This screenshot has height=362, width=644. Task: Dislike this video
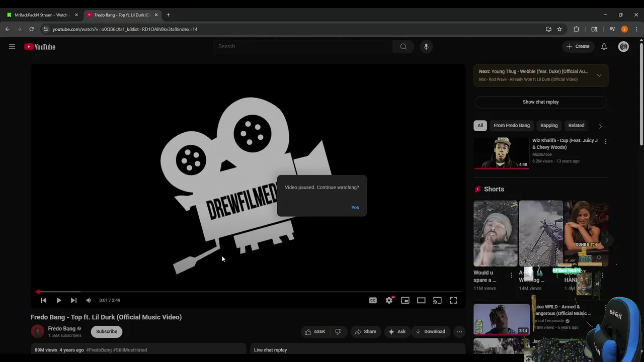point(339,332)
